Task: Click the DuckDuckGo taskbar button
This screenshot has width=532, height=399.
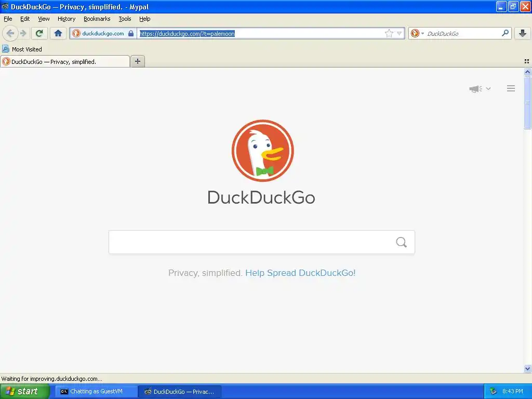Action: coord(180,391)
